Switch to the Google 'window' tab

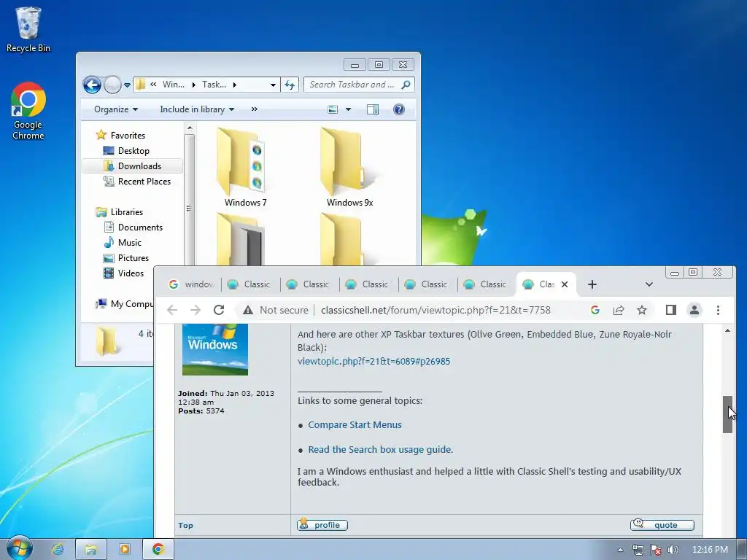[x=190, y=284]
